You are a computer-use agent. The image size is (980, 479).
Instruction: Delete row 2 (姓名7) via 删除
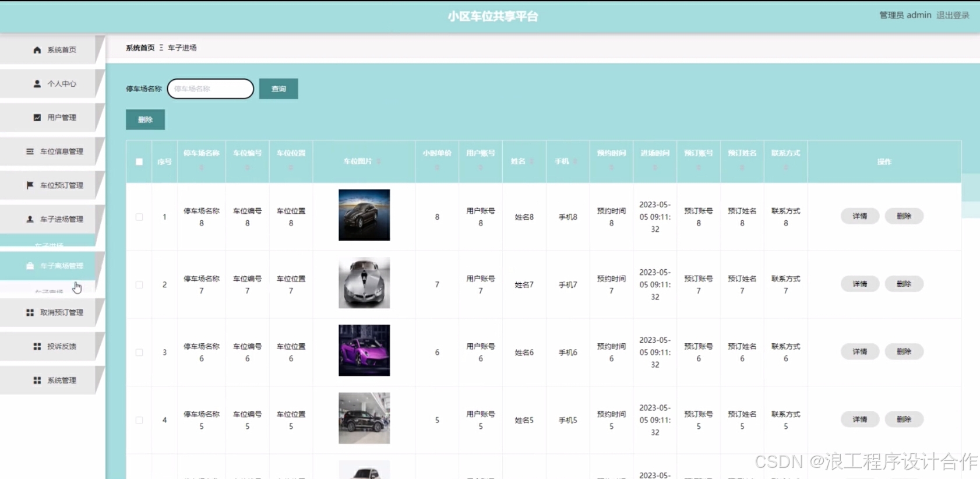click(x=904, y=284)
